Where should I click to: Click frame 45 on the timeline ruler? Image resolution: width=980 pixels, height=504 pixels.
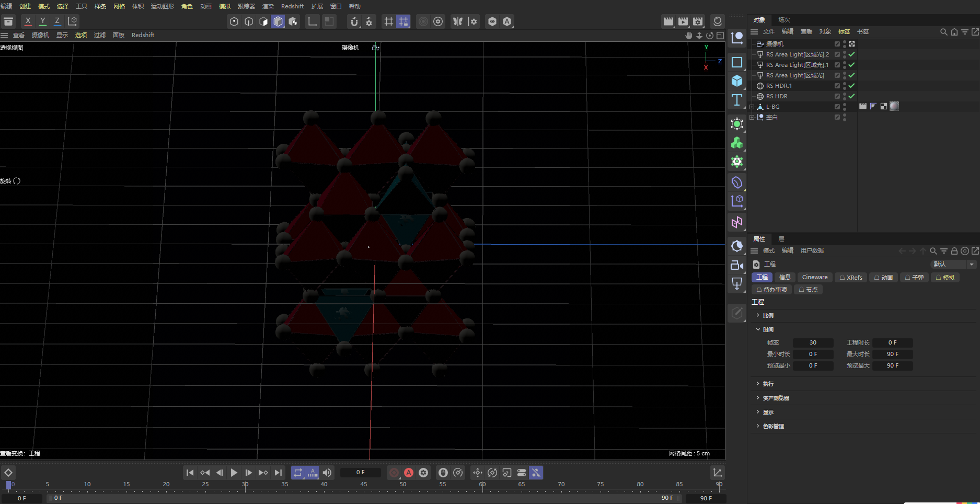pos(363,485)
